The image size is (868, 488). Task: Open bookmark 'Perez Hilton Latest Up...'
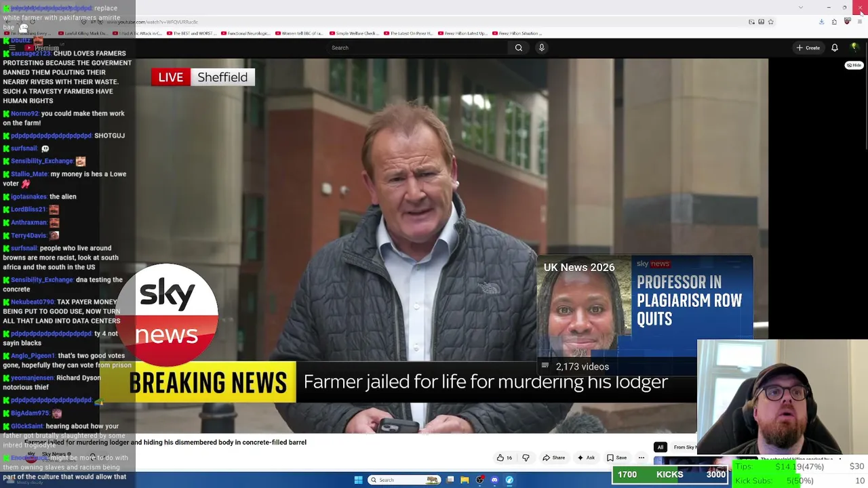pos(462,33)
